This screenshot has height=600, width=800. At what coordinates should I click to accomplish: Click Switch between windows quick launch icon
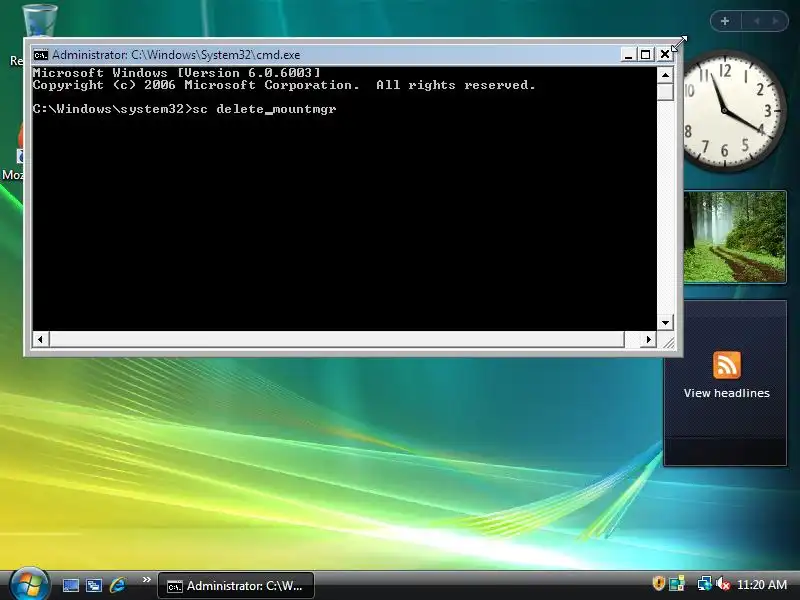point(94,585)
